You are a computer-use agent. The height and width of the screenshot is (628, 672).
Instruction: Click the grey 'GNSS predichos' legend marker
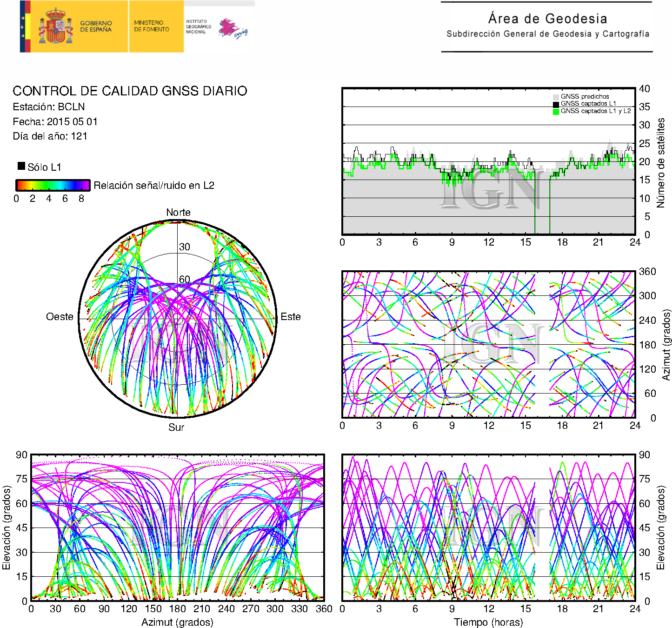click(556, 97)
